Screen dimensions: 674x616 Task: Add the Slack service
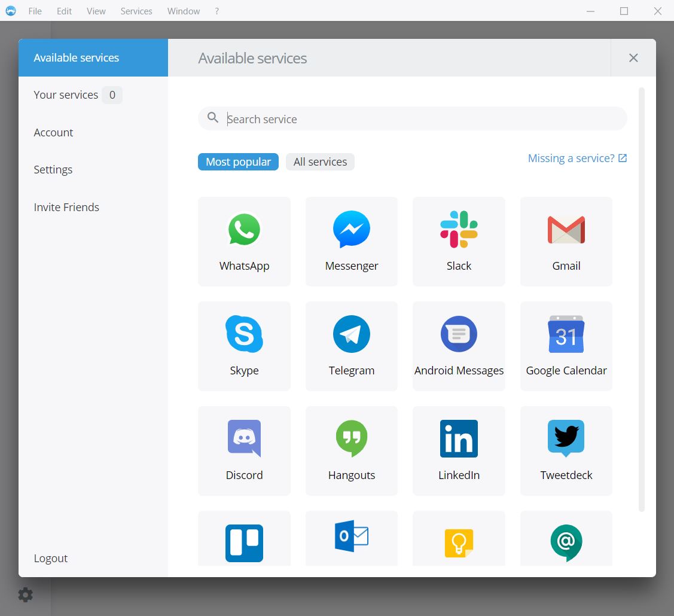tap(459, 241)
